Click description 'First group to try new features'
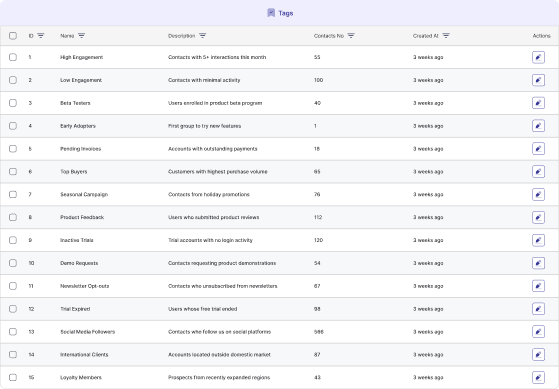 204,126
